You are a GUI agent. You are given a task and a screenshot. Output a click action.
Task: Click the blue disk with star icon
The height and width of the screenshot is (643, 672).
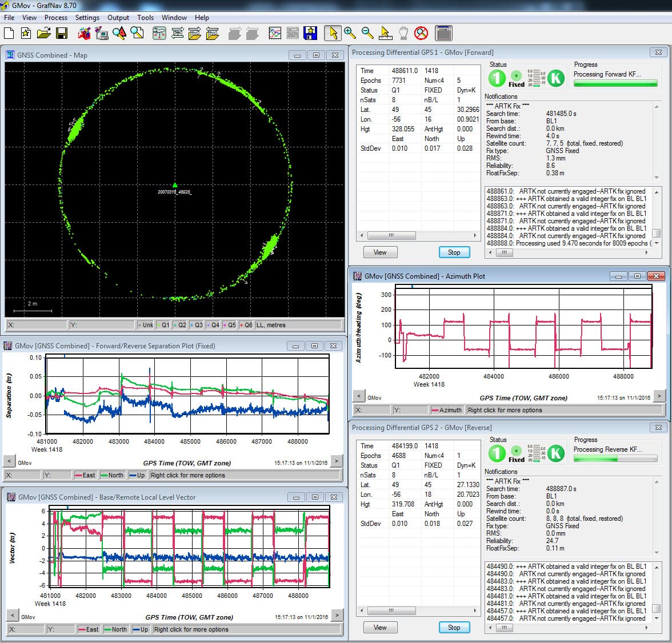pyautogui.click(x=310, y=33)
